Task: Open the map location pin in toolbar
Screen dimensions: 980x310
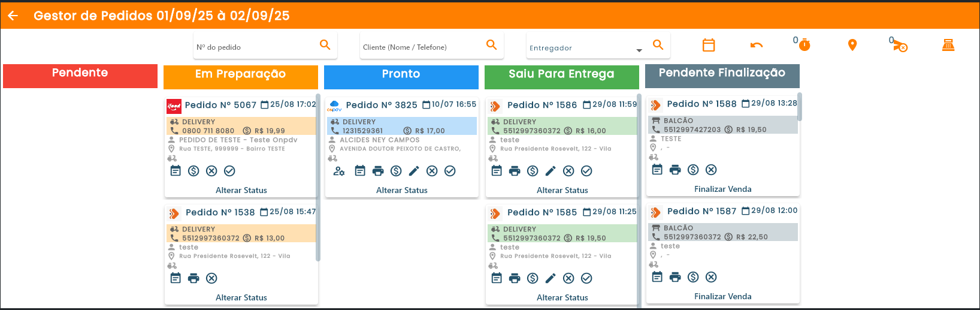Action: tap(852, 45)
